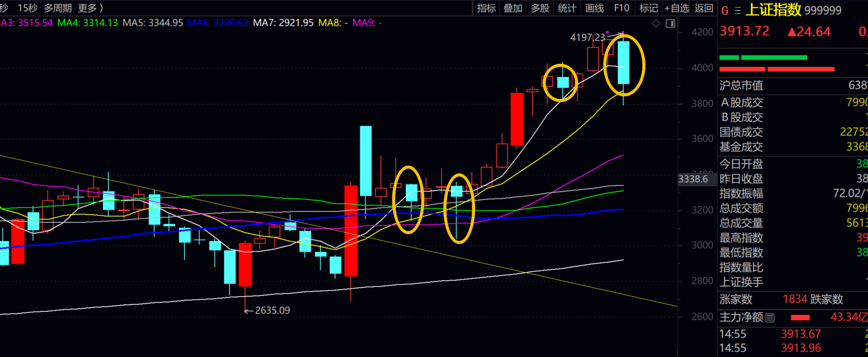Click the red G icon beside 上证指数
This screenshot has height=357, width=868.
point(725,10)
